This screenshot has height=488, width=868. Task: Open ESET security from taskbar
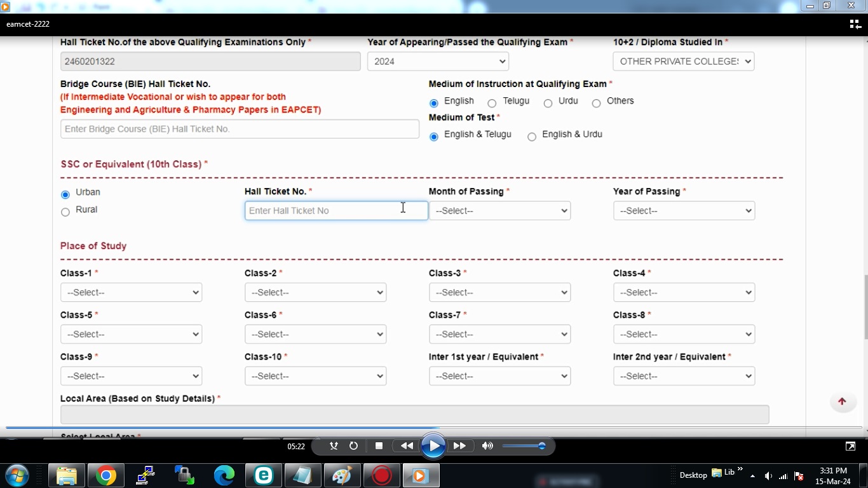tap(264, 475)
